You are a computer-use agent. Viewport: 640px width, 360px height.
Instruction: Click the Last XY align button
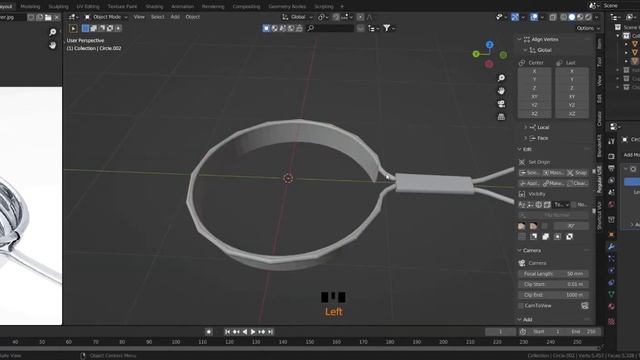pos(571,97)
